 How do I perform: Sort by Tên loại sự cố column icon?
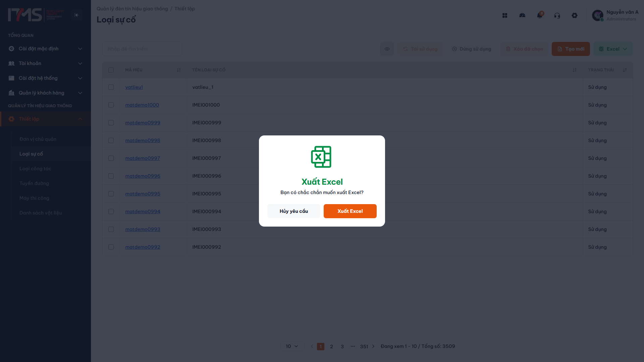(575, 70)
